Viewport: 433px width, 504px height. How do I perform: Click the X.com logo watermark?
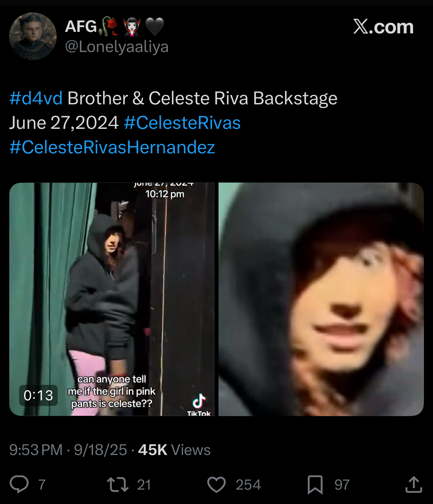coord(383,27)
